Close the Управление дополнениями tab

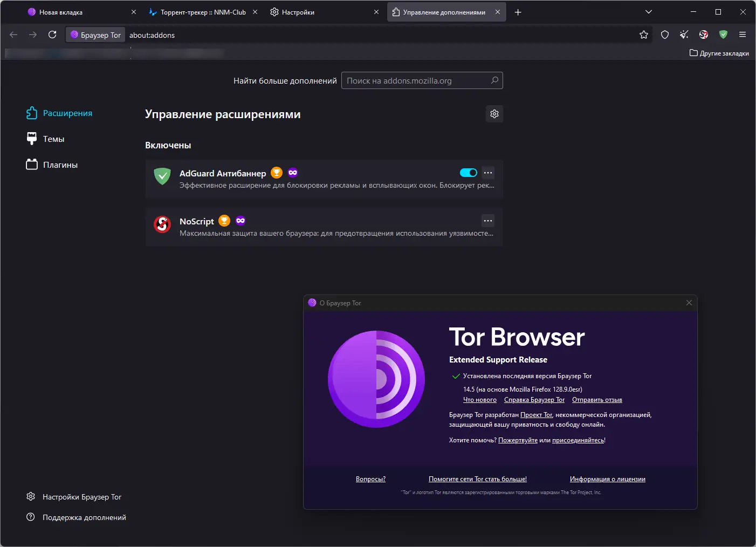[498, 12]
